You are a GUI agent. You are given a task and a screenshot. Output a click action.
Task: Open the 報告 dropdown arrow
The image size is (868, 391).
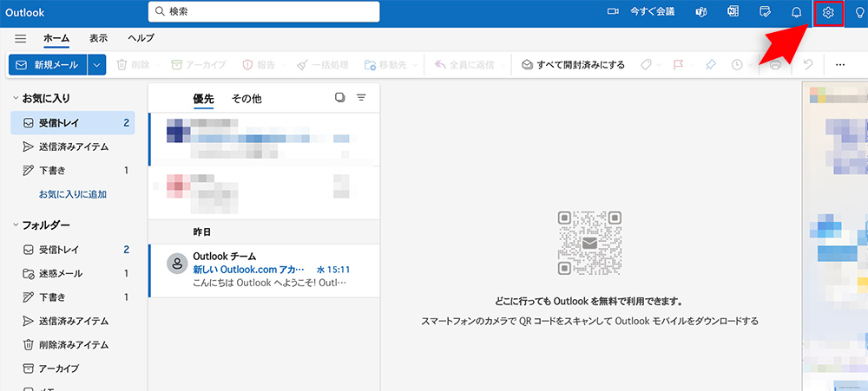pyautogui.click(x=283, y=65)
